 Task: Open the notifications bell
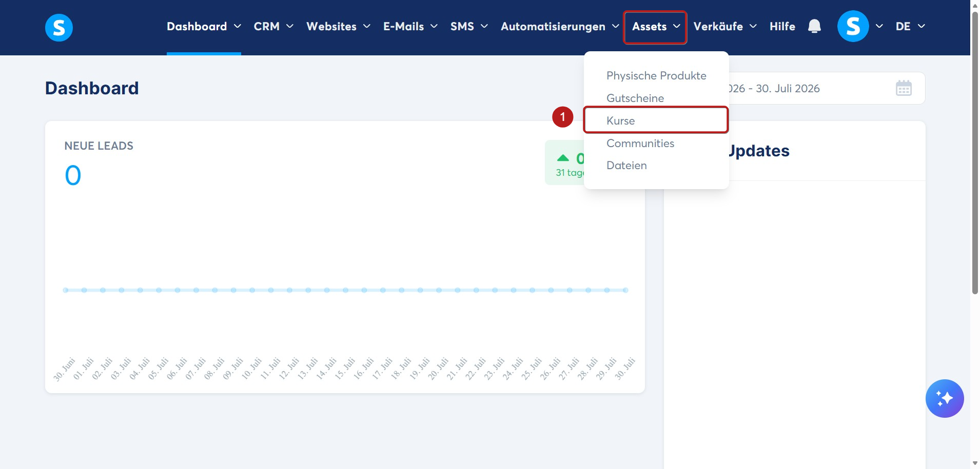click(x=814, y=26)
